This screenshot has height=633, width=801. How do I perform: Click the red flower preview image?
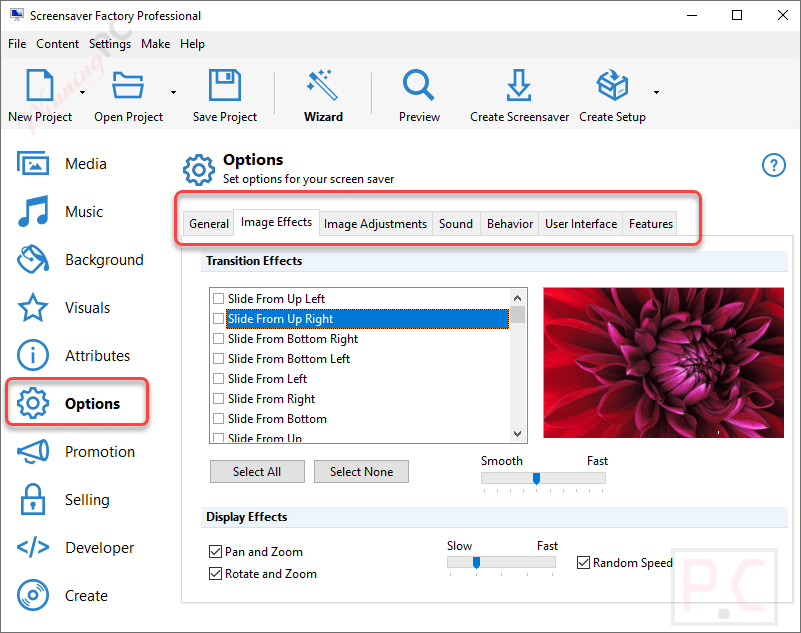[x=663, y=363]
